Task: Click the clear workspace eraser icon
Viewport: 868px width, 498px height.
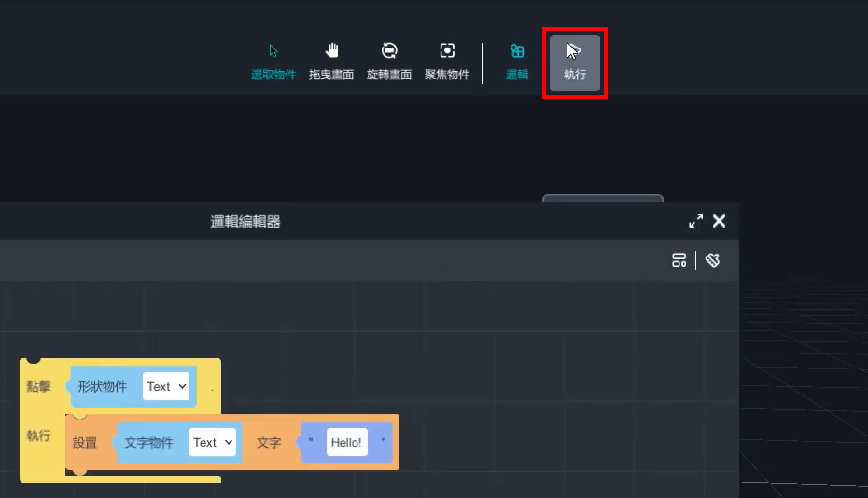Action: (x=712, y=260)
